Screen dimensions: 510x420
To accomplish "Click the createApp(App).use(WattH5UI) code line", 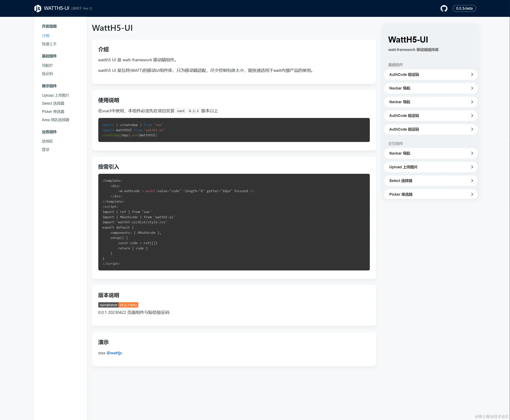I will click(130, 135).
